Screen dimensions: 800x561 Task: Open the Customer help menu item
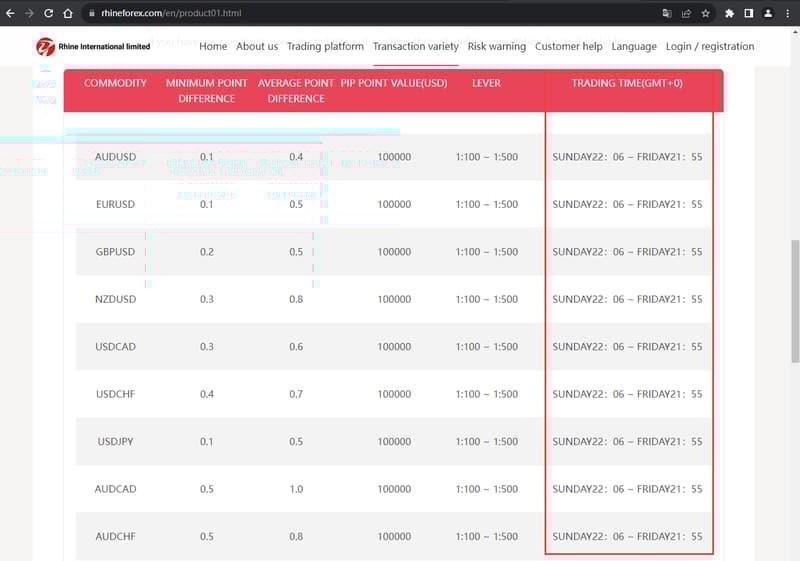(x=568, y=46)
